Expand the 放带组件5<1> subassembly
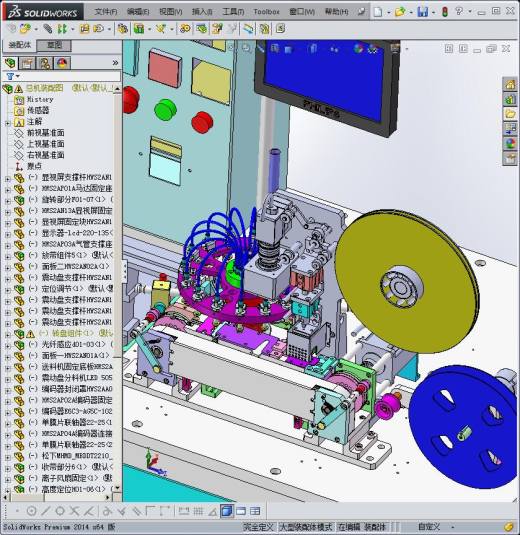 tap(8, 256)
